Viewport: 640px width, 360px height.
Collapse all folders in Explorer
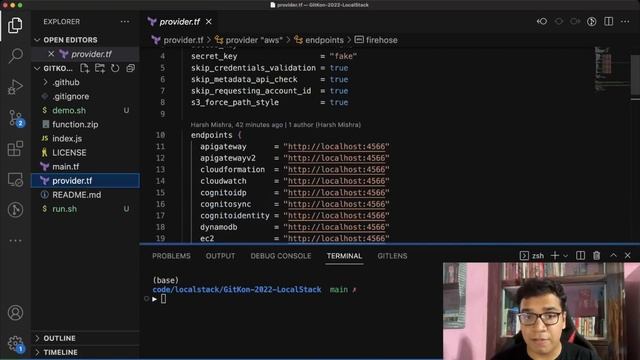(131, 68)
